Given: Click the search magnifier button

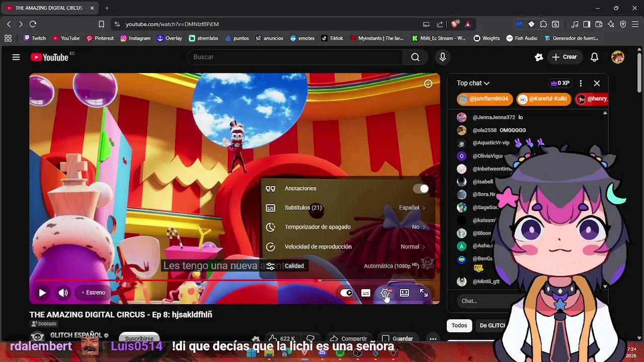Looking at the screenshot, I should pos(415,57).
